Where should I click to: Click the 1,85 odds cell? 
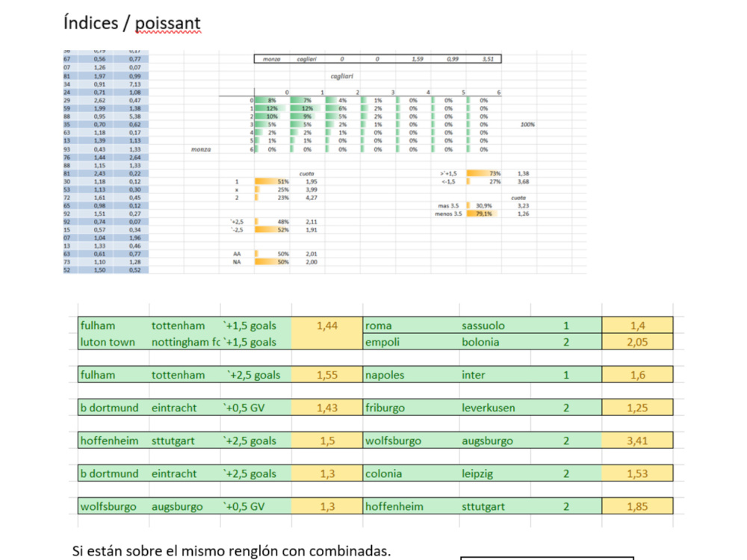pos(637,506)
